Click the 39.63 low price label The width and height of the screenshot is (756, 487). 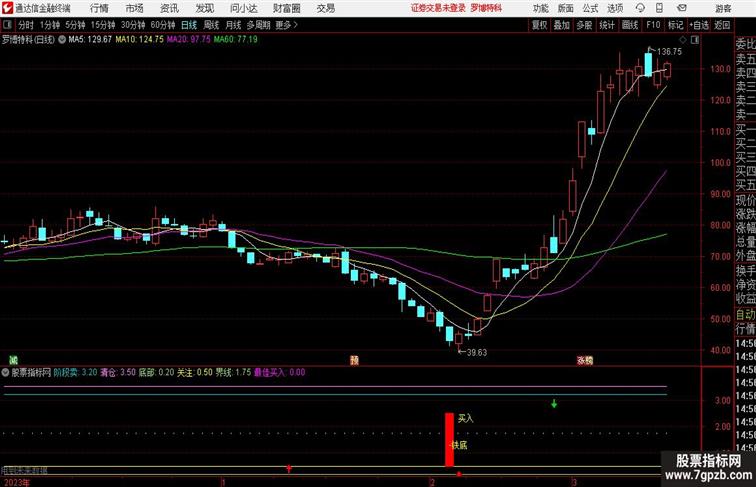coord(476,352)
